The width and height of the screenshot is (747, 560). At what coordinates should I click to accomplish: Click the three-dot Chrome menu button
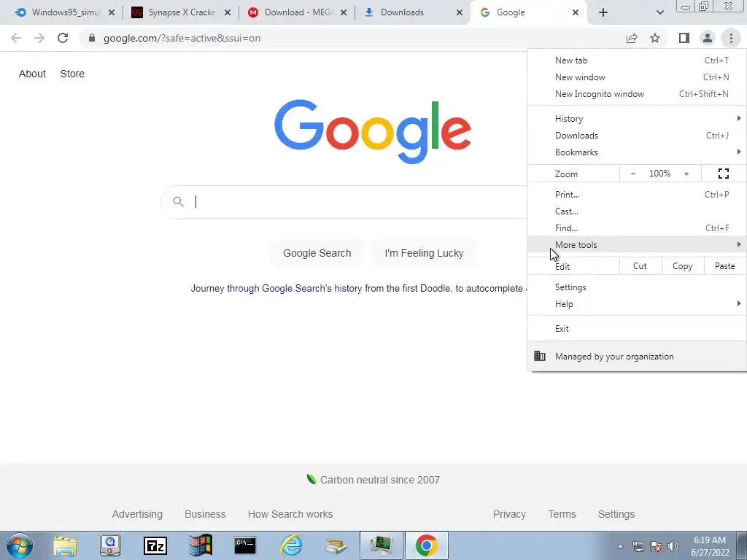[731, 38]
